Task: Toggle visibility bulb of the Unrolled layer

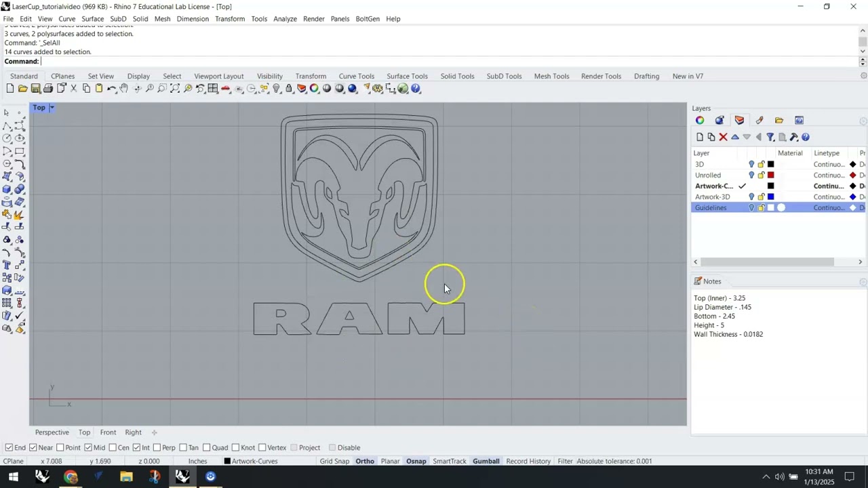Action: click(751, 175)
